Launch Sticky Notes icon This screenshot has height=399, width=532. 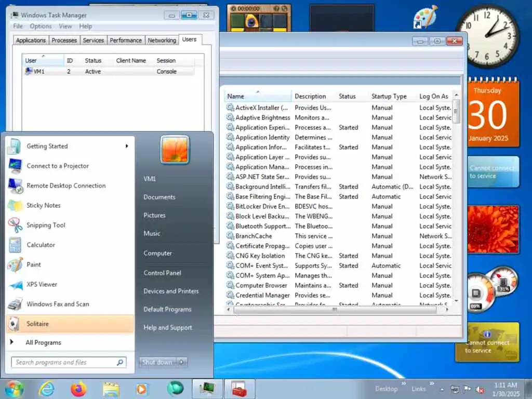point(15,205)
